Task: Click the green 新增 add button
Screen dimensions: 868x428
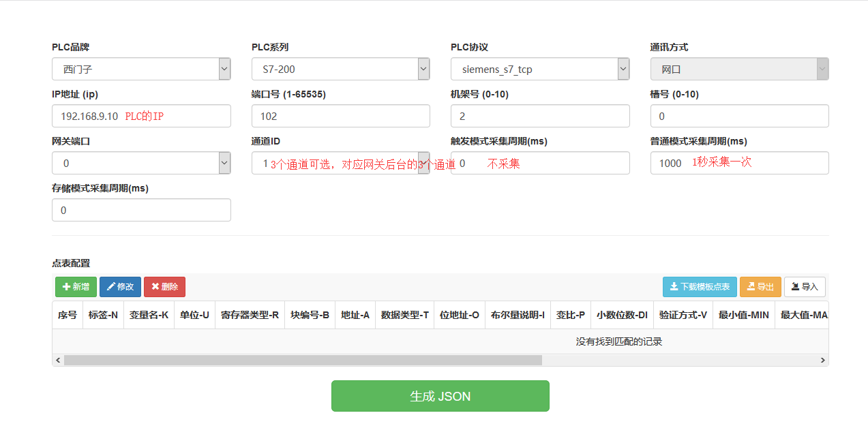Action: [x=76, y=287]
